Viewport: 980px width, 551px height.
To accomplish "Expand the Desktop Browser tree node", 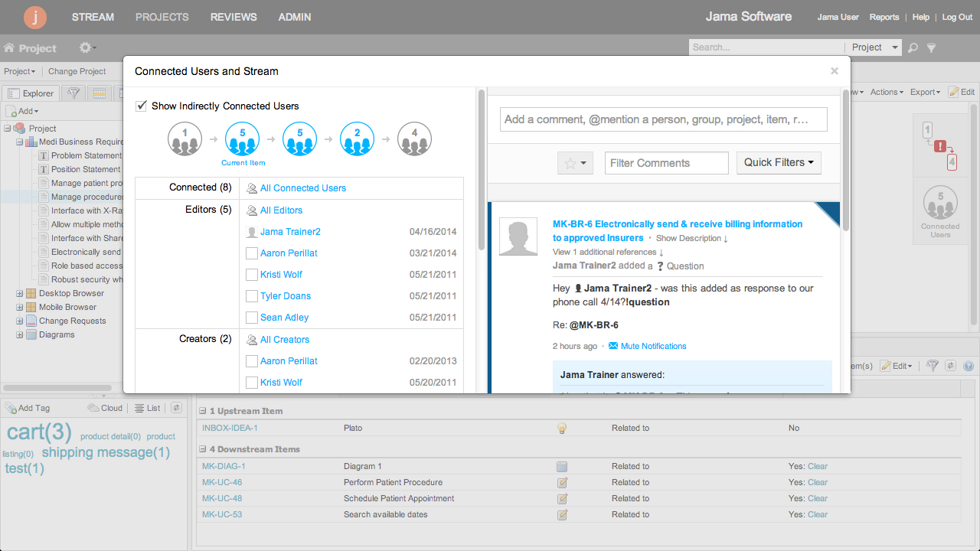I will (20, 293).
